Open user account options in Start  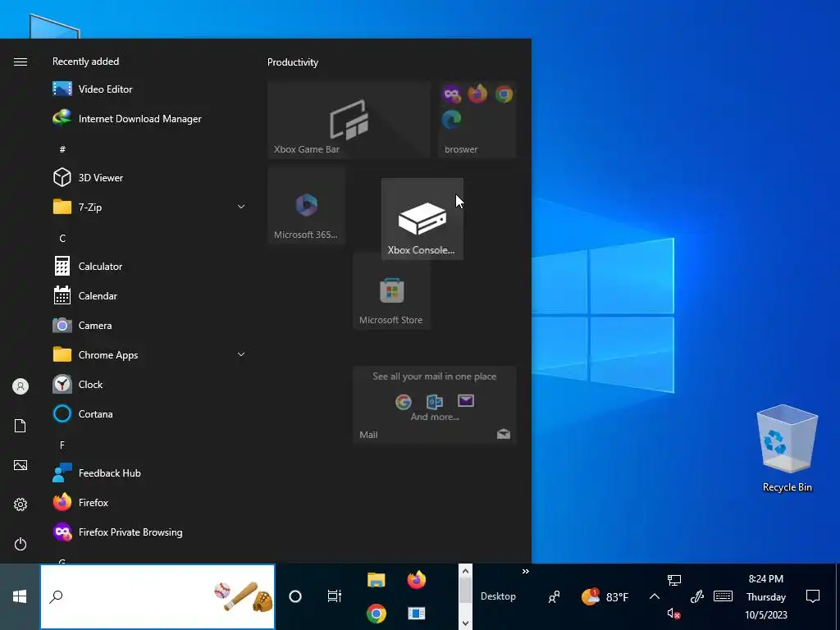21,386
